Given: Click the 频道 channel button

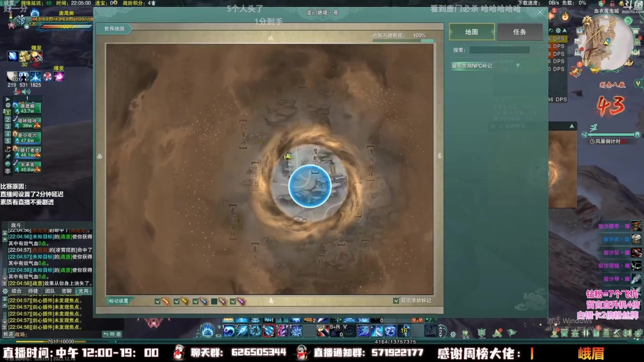Looking at the screenshot, I should pos(8,334).
